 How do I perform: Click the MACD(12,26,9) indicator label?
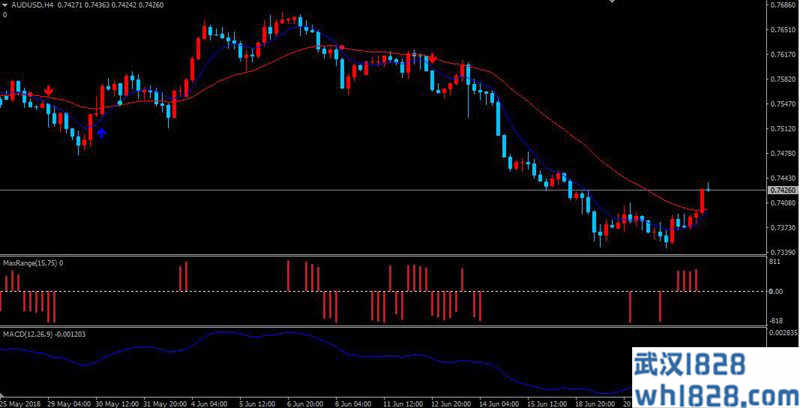pyautogui.click(x=26, y=333)
